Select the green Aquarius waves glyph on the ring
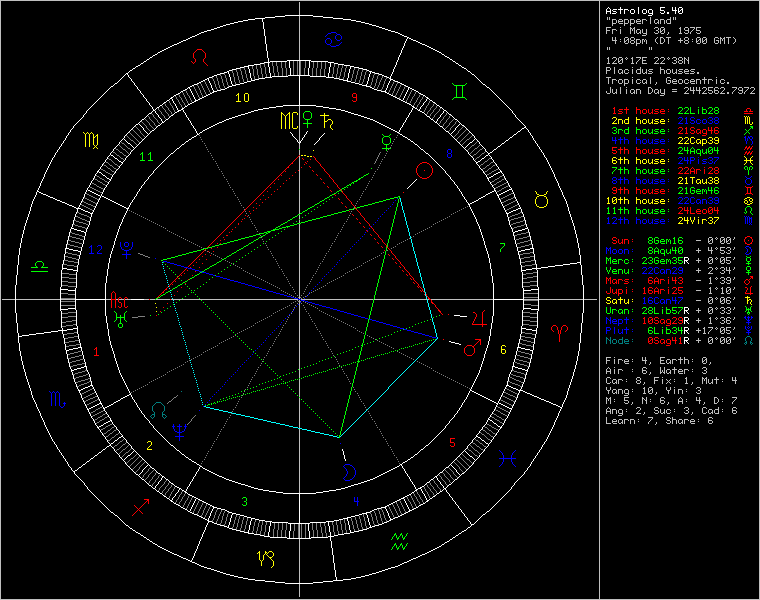 point(399,541)
